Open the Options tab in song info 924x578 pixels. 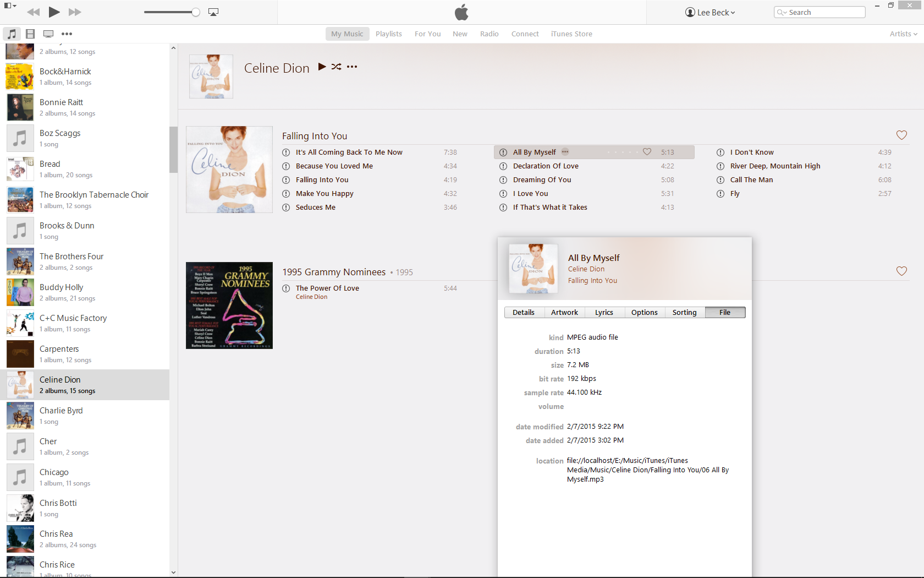pos(645,313)
